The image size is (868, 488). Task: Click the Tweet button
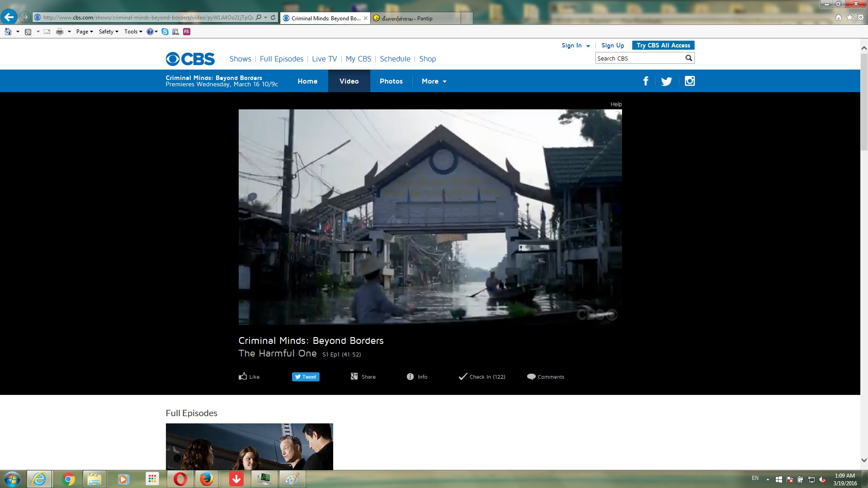point(306,377)
